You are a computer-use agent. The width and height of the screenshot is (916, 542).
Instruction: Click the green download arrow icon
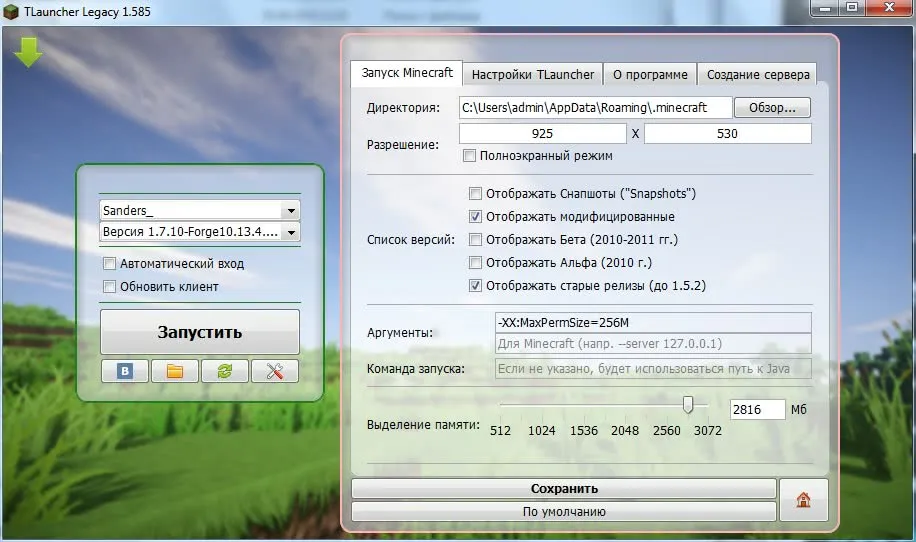pos(29,51)
